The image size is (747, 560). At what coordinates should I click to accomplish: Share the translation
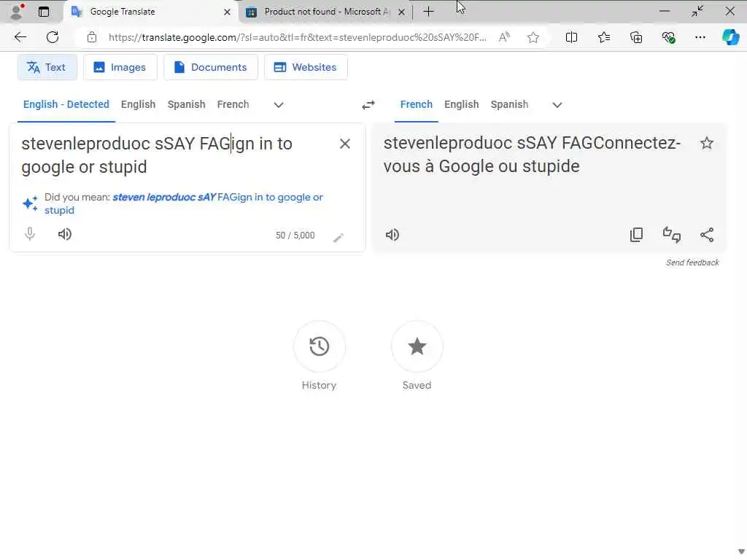(707, 234)
